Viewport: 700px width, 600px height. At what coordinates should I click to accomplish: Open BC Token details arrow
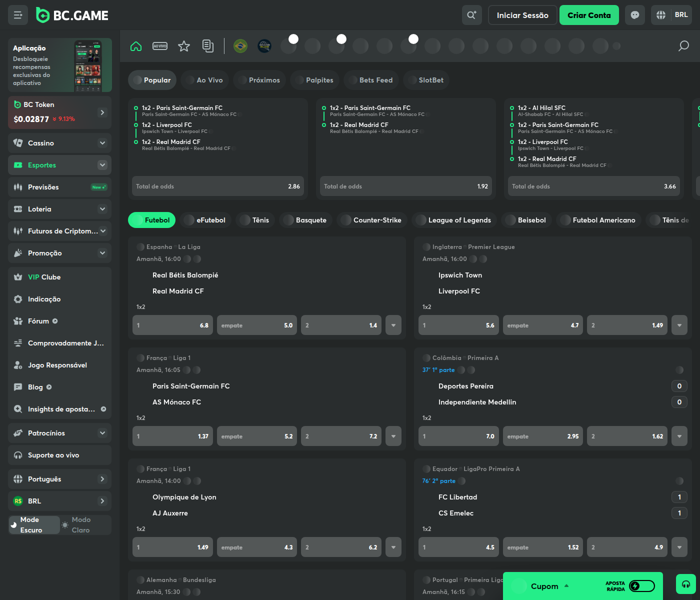click(x=102, y=112)
